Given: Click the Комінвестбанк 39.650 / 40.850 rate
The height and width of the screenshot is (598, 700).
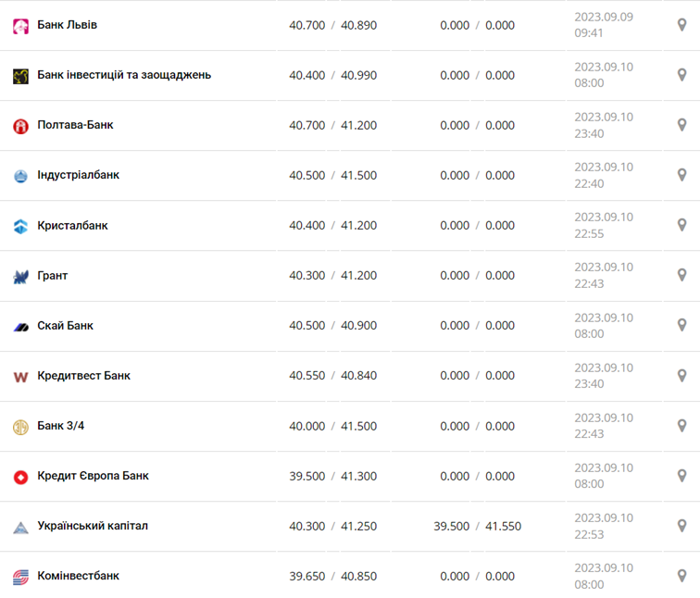Looking at the screenshot, I should [x=332, y=576].
